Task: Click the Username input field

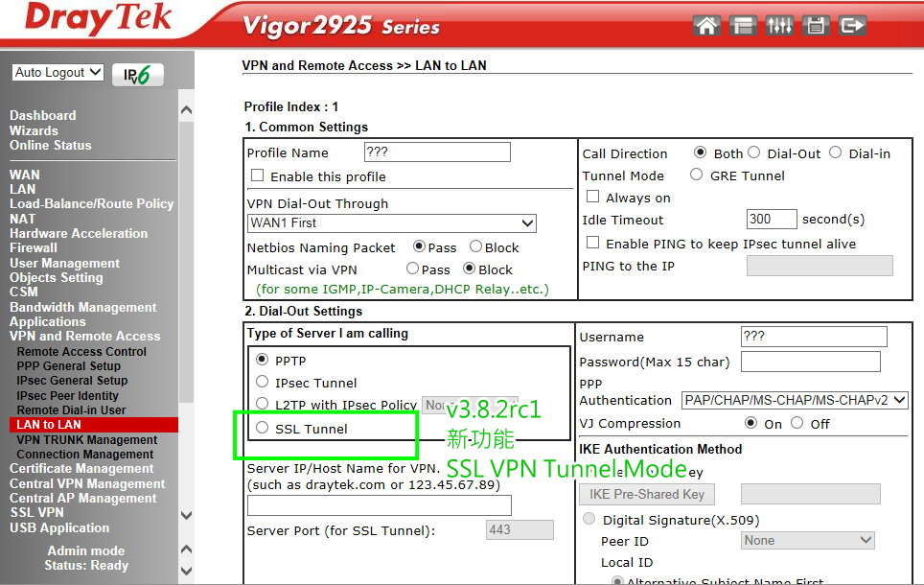Action: [x=813, y=337]
